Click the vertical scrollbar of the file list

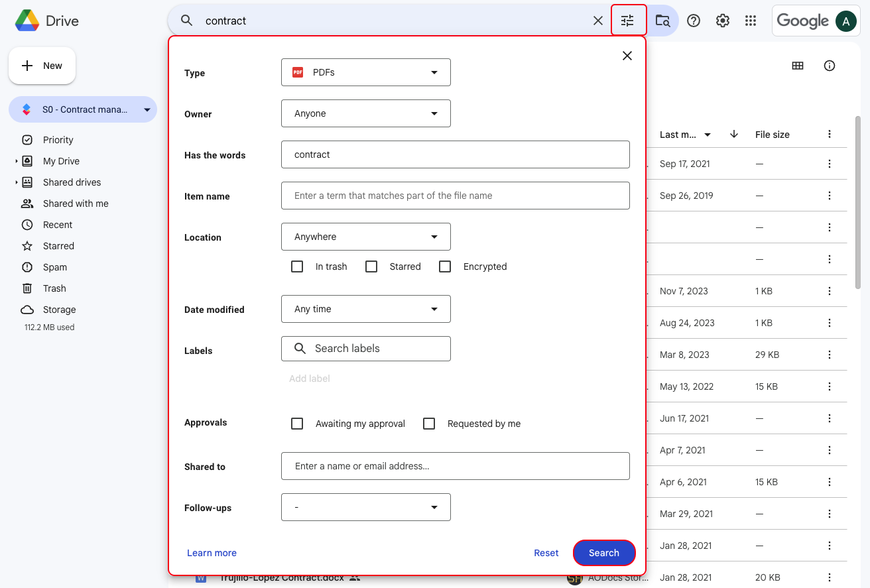pos(858,202)
